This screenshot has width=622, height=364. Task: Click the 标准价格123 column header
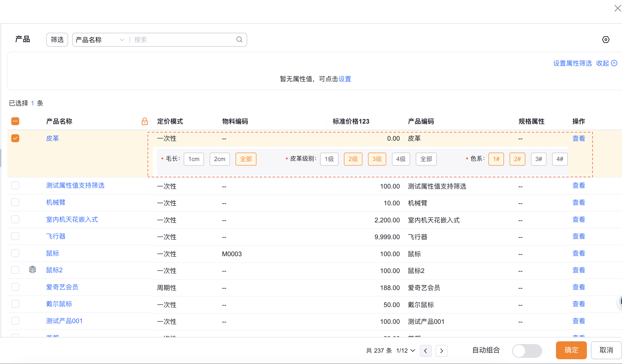coord(351,121)
